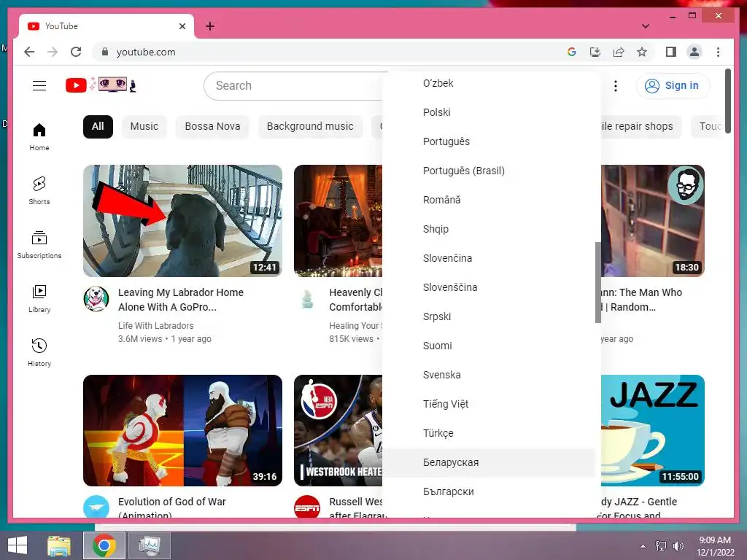This screenshot has width=747, height=560.
Task: Open a new browser tab
Action: [210, 26]
